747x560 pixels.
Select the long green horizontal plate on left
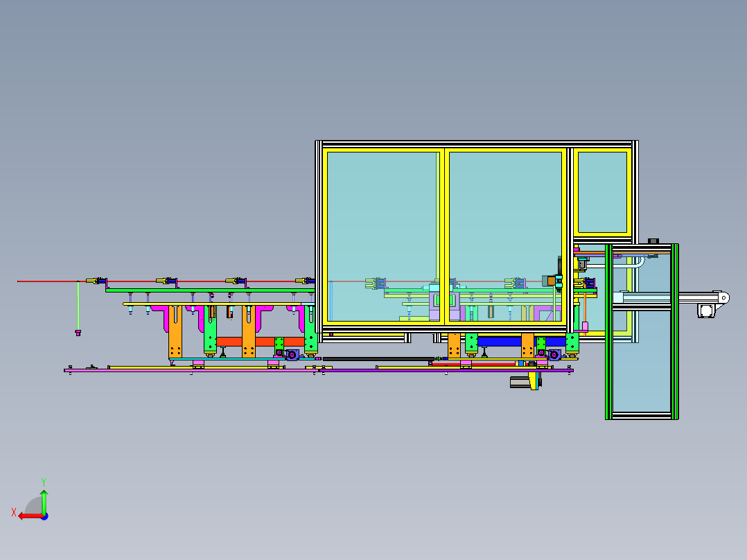pos(210,290)
